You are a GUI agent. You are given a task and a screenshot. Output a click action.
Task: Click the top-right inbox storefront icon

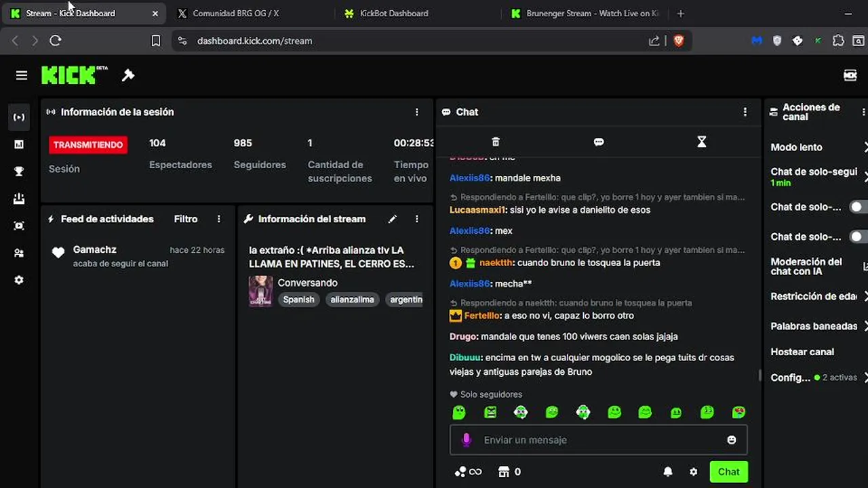850,75
